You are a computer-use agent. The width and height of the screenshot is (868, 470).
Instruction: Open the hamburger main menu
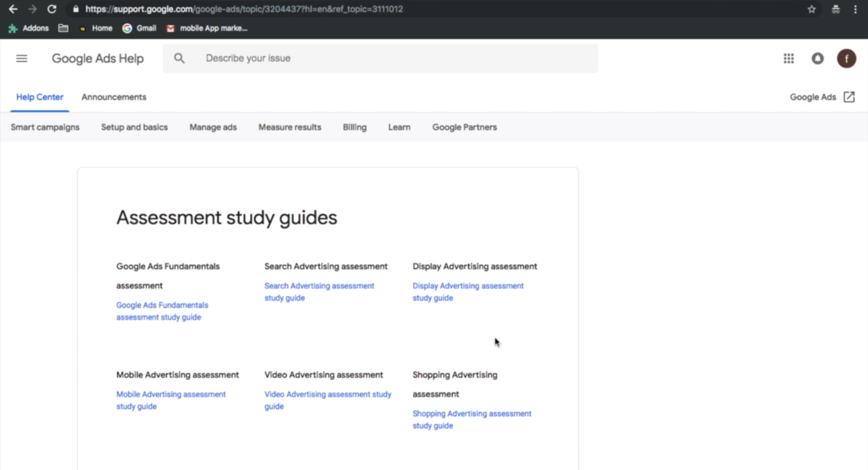(x=22, y=58)
